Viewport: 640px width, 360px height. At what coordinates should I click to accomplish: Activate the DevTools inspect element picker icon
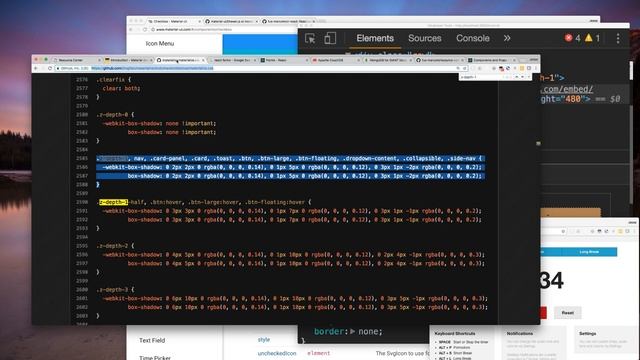310,38
